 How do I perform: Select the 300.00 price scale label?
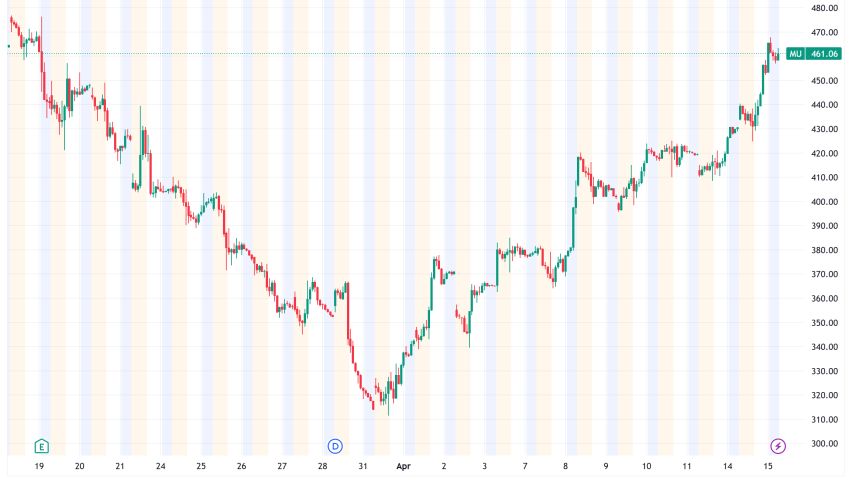click(x=824, y=444)
